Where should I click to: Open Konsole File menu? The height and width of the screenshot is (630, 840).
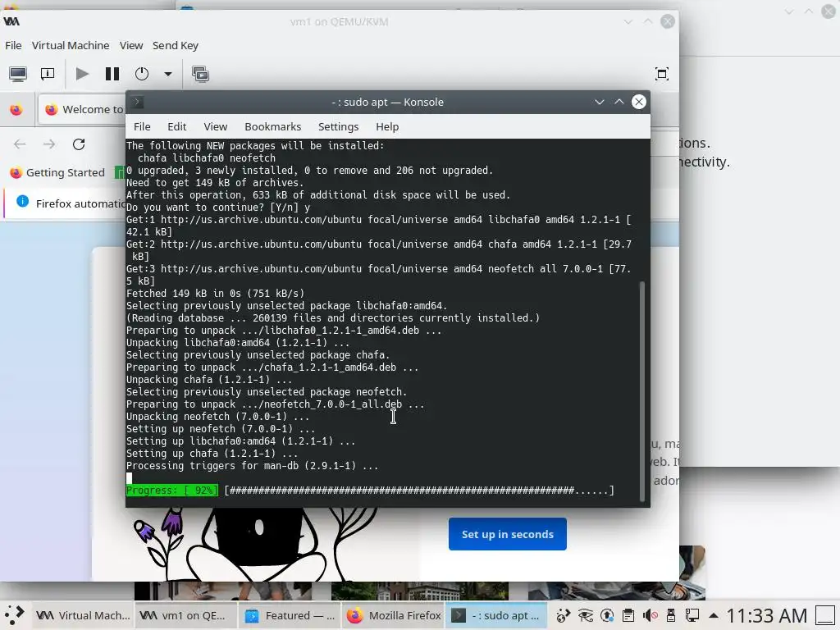click(x=142, y=127)
